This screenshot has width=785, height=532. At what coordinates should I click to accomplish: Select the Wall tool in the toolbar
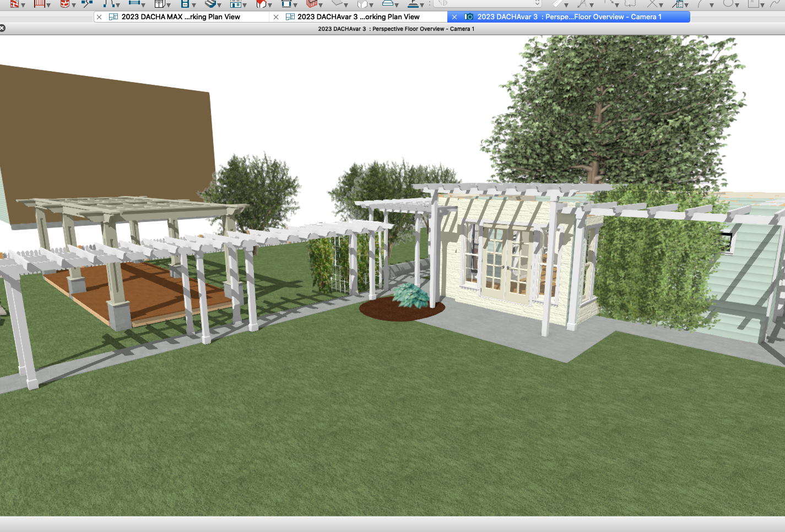14,3
